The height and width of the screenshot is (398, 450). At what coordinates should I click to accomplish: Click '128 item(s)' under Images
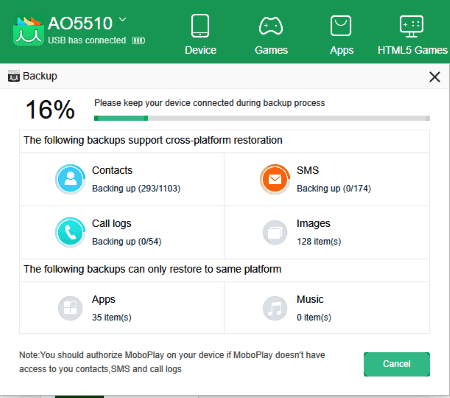[319, 242]
